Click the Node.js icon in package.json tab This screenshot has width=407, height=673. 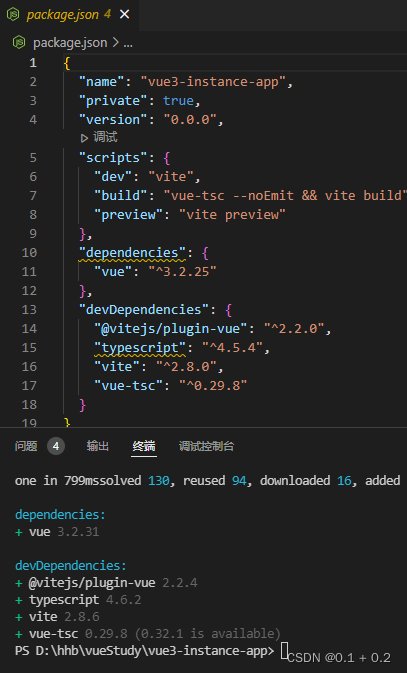[x=13, y=15]
